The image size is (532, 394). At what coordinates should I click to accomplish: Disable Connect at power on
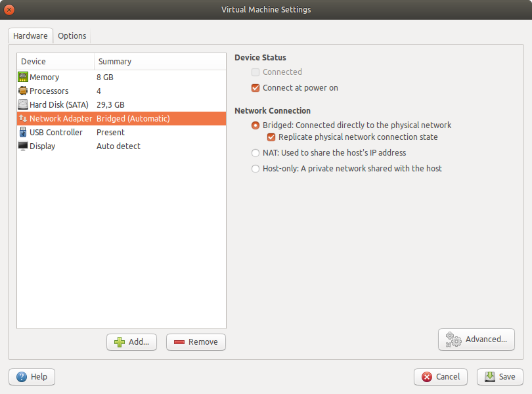256,87
